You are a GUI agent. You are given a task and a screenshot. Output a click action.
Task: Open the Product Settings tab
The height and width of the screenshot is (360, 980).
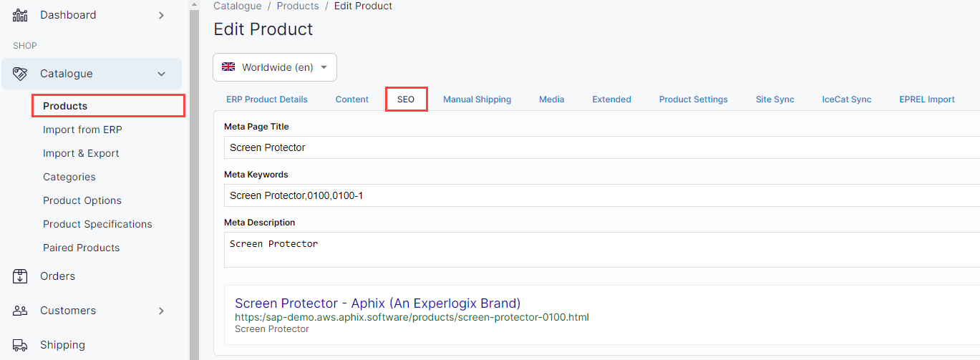point(693,99)
